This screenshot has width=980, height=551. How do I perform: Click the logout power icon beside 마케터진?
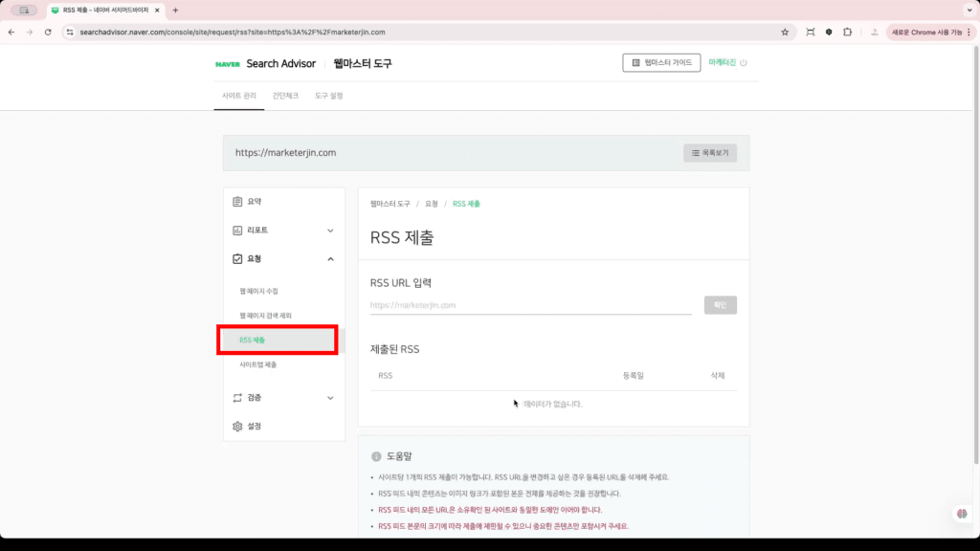point(744,63)
